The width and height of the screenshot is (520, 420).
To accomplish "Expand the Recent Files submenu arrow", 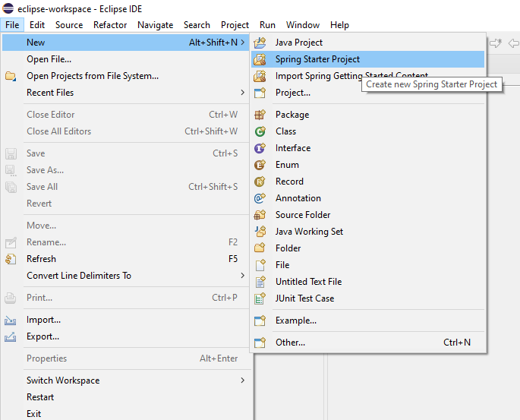I will pos(243,93).
